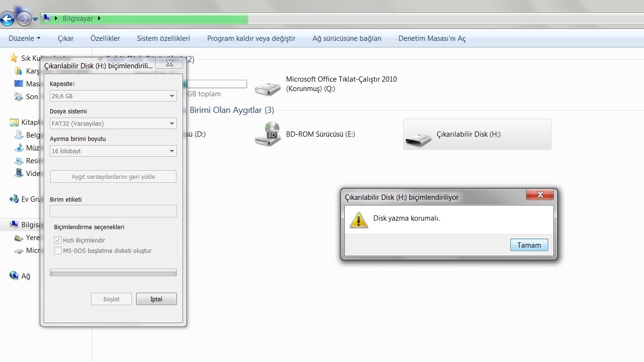This screenshot has height=362, width=644.
Task: Close the format dialog window
Action: tap(169, 63)
